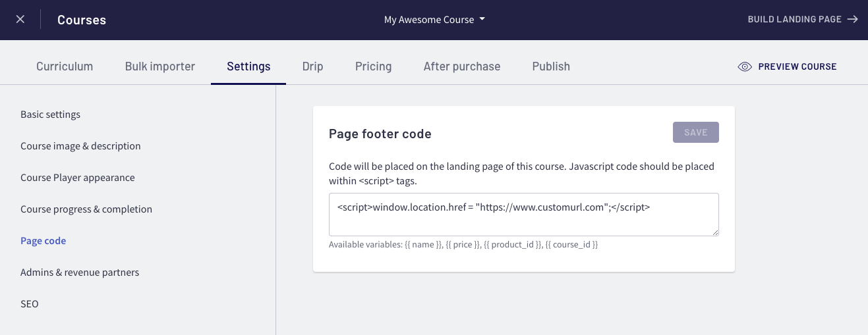
Task: Click the arrow icon next to Build Landing Page
Action: pyautogui.click(x=853, y=20)
